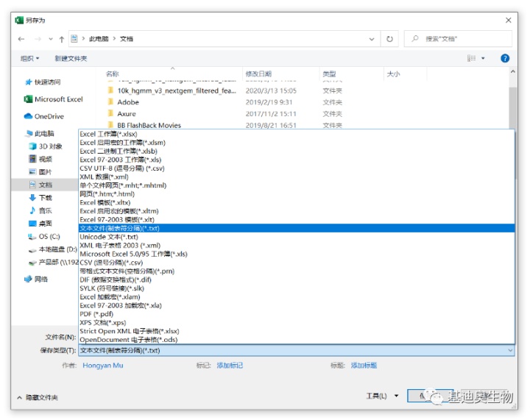The image size is (530, 420).
Task: Choose XPS 文档(*.xps) format
Action: tap(297, 323)
